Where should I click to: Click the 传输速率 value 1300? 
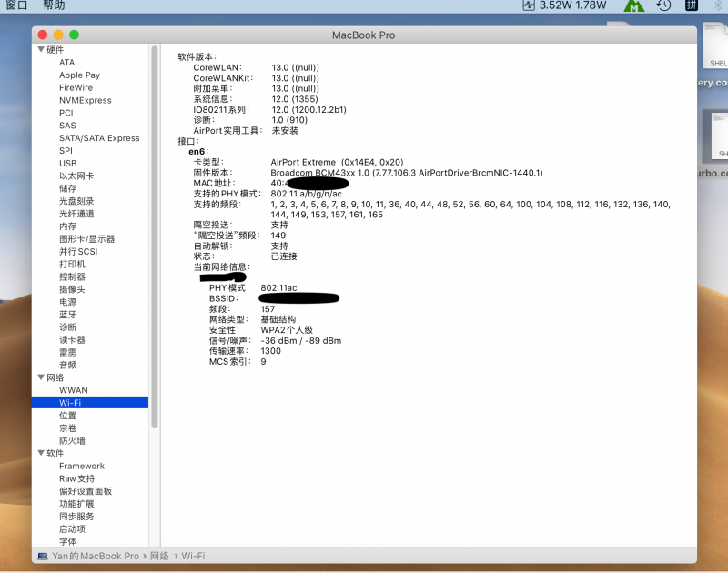270,351
